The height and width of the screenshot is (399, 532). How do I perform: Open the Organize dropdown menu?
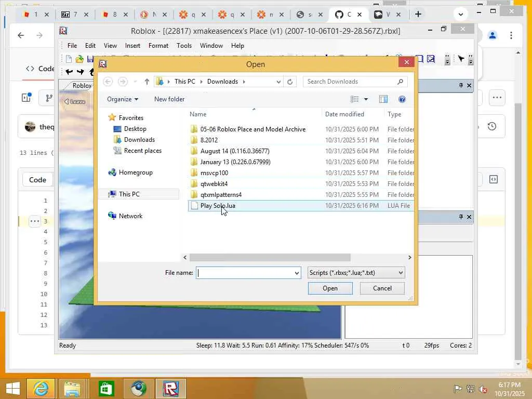point(123,99)
